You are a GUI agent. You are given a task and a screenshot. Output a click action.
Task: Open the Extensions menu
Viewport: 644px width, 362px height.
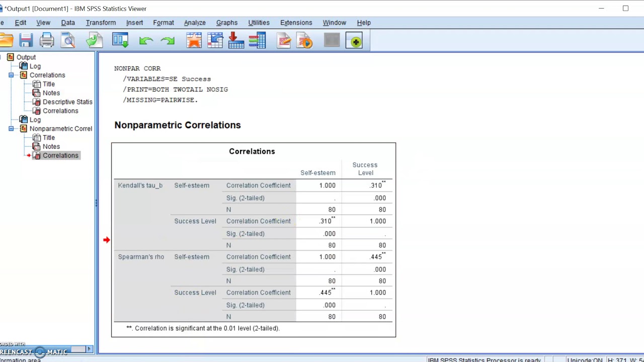296,23
